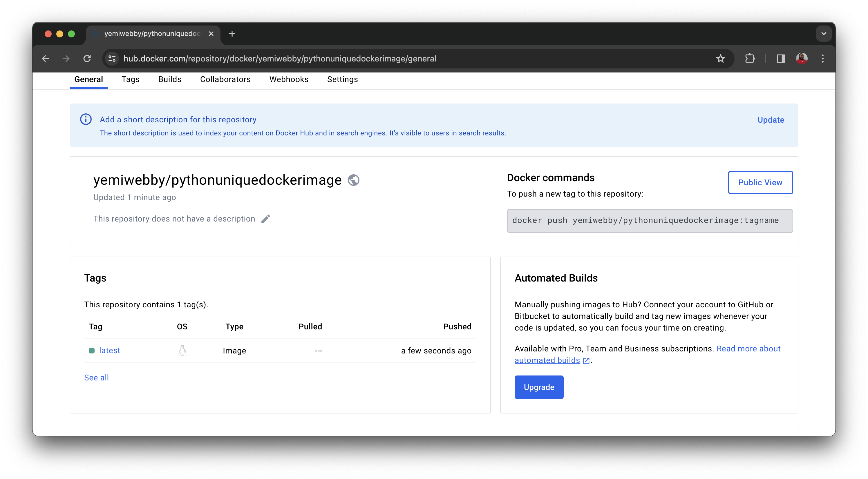Screen dimensions: 868x479
Task: Click the info icon in the description banner
Action: [86, 119]
